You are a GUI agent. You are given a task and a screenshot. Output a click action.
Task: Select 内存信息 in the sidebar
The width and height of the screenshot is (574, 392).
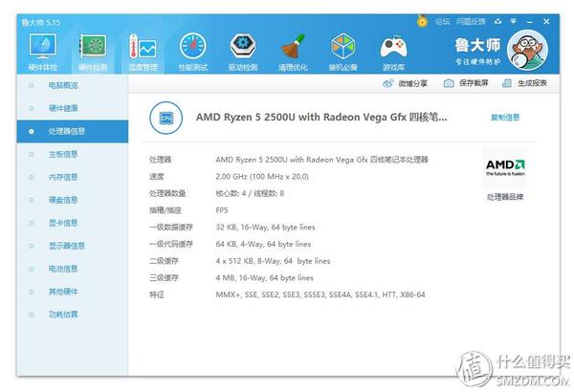[x=73, y=177]
